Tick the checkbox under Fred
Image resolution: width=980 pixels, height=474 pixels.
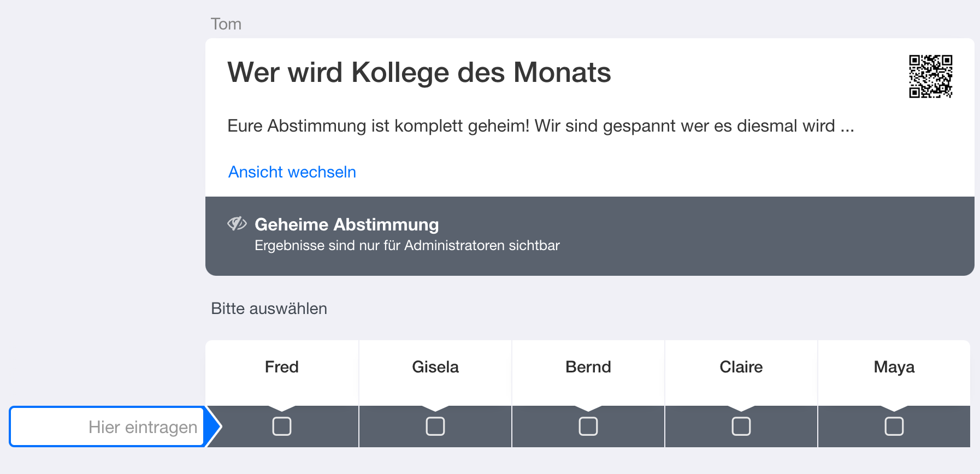282,426
